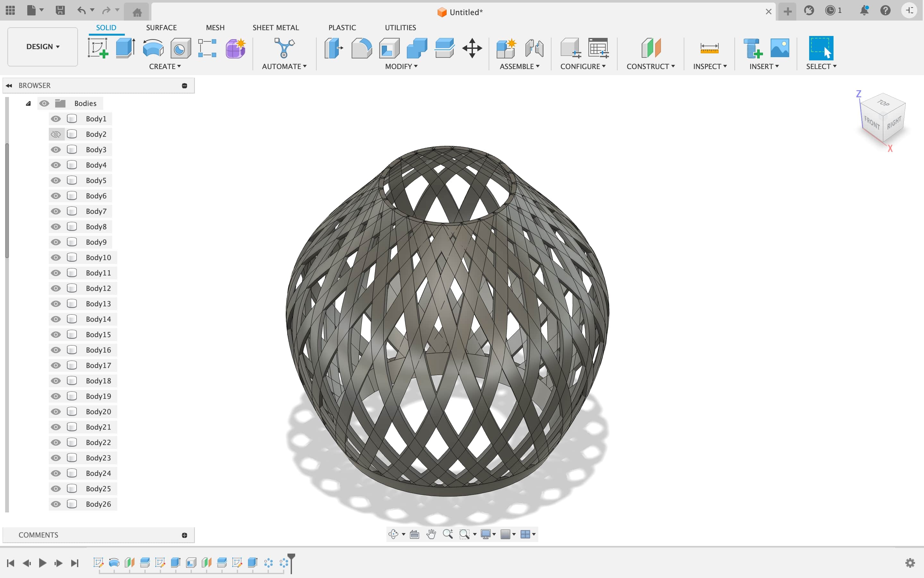Toggle visibility of the Bodies folder
Screen dimensions: 924x578
pyautogui.click(x=44, y=103)
